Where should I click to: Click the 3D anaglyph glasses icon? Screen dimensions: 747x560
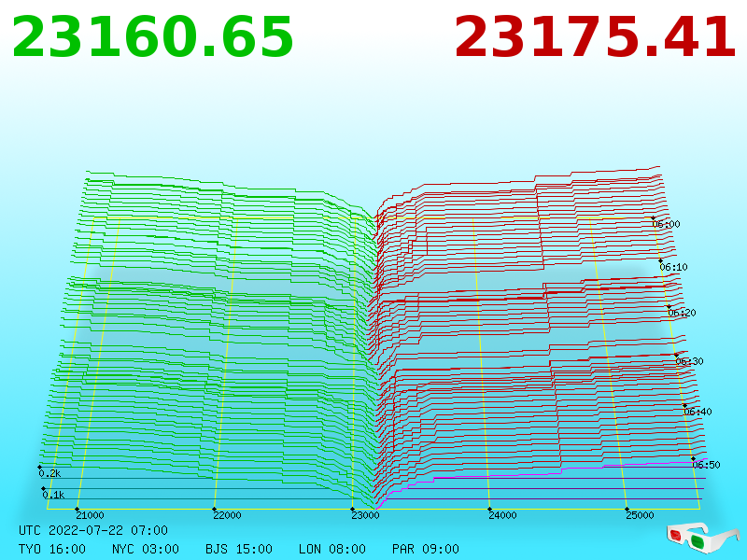pos(701,538)
